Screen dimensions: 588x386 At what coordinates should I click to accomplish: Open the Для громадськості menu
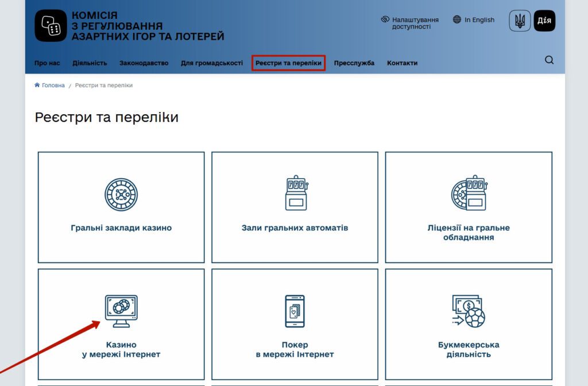click(x=212, y=63)
